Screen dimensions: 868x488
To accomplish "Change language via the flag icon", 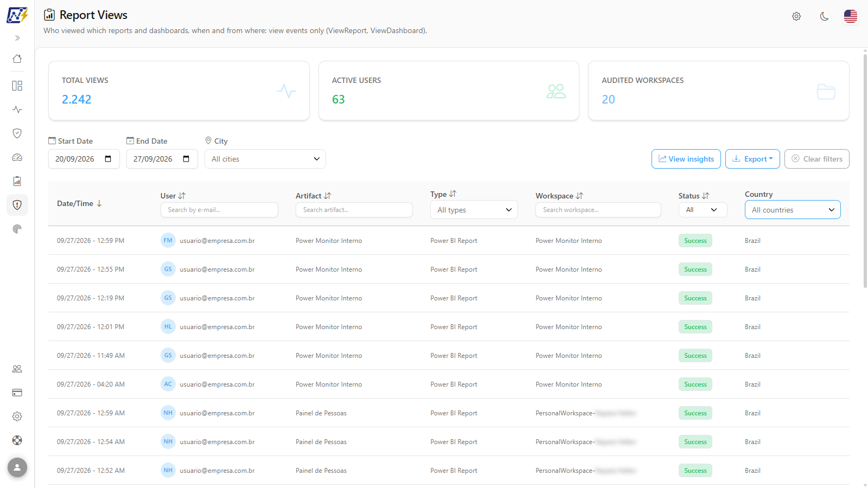I will point(851,16).
